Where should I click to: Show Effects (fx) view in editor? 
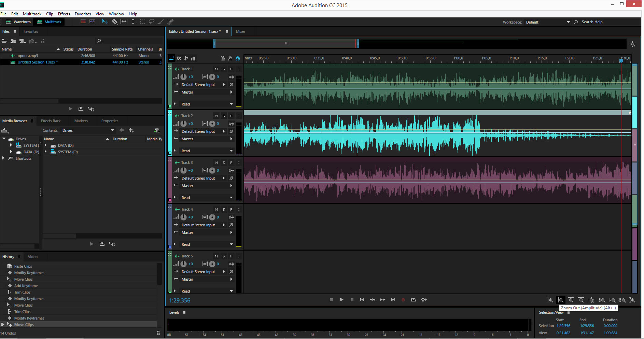point(179,58)
